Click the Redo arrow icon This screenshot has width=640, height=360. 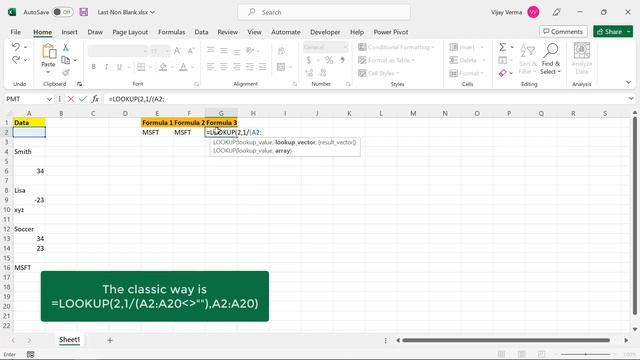pyautogui.click(x=16, y=60)
